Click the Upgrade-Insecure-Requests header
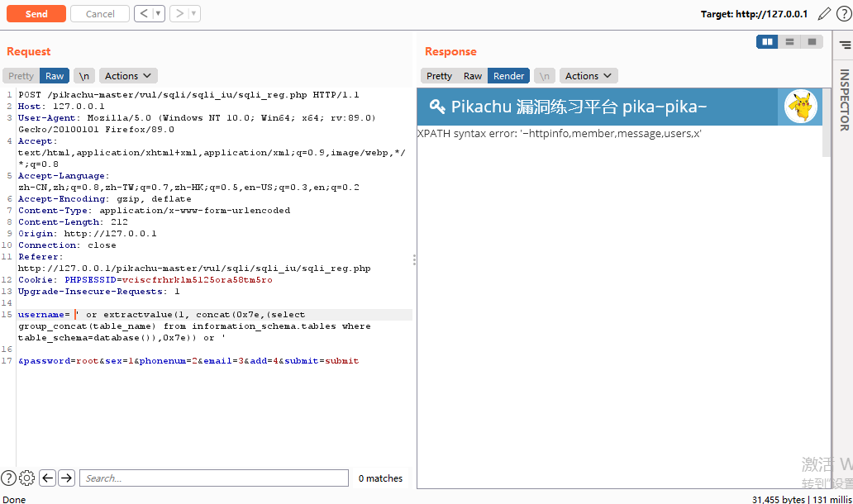 pos(98,292)
